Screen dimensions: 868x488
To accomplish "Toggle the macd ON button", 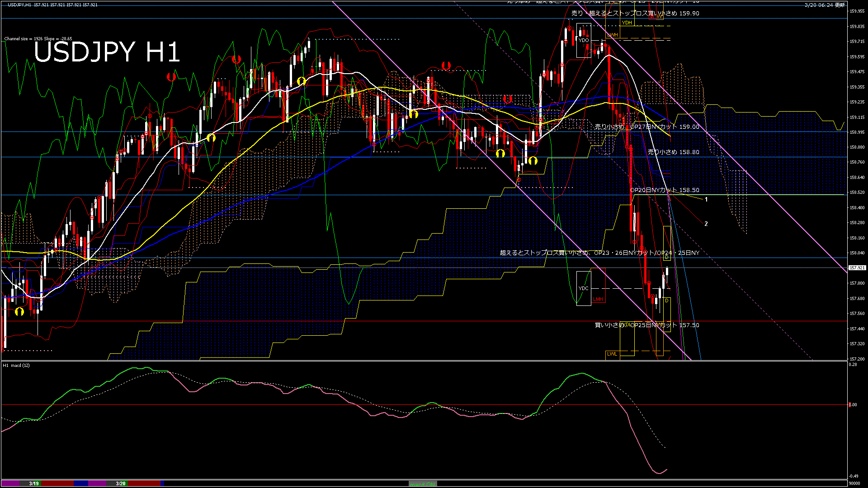I will 422,484.
